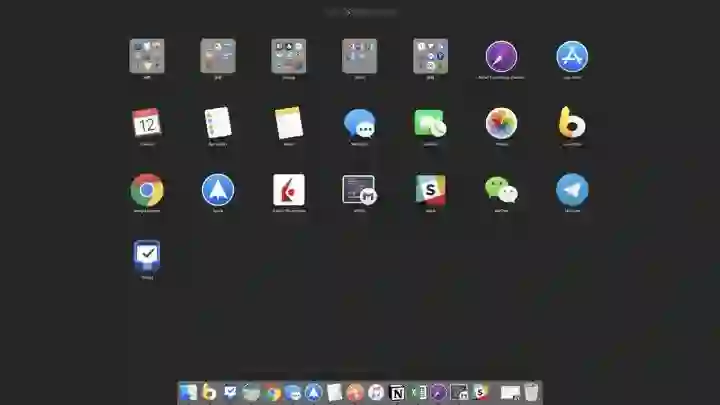Open the Calendar app showing 12

[146, 123]
